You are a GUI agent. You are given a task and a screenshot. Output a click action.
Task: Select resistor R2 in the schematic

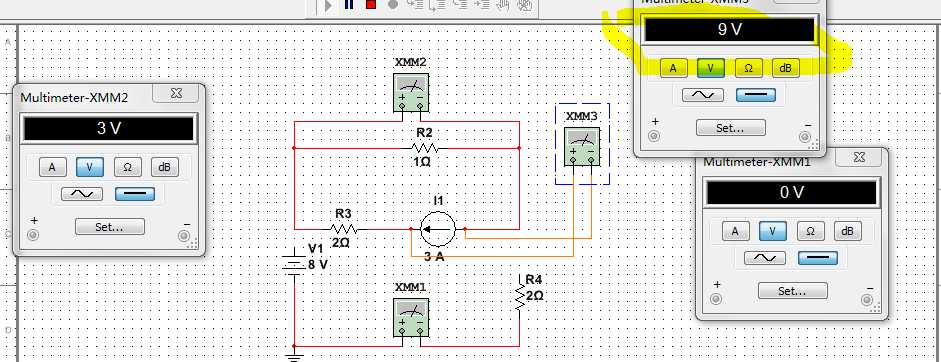coord(424,148)
